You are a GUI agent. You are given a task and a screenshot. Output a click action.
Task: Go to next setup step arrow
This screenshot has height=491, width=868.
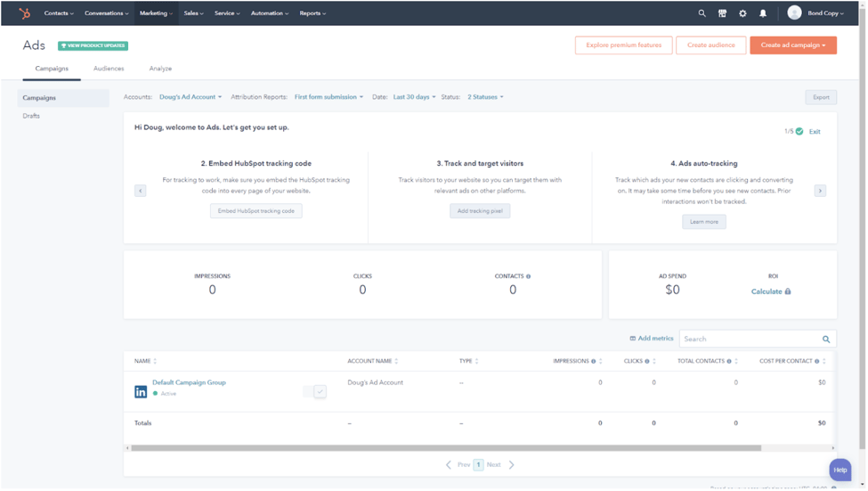pos(820,191)
